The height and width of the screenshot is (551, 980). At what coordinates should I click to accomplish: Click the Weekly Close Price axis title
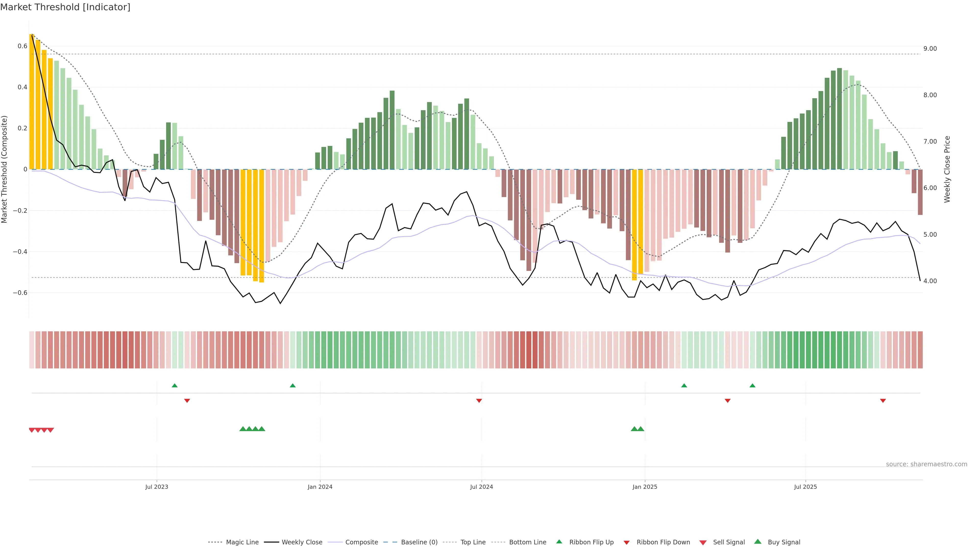(x=947, y=169)
